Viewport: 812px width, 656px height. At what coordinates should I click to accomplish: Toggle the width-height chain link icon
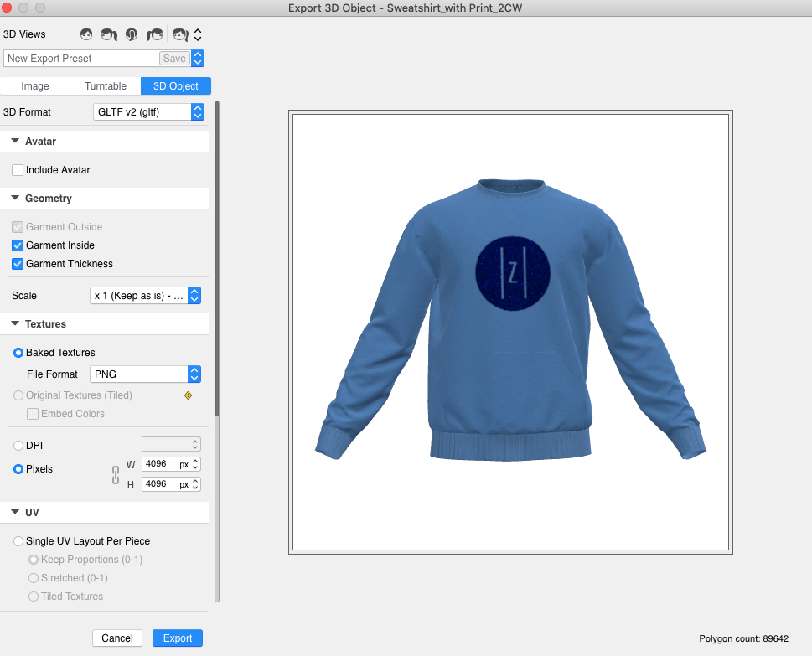pyautogui.click(x=116, y=474)
